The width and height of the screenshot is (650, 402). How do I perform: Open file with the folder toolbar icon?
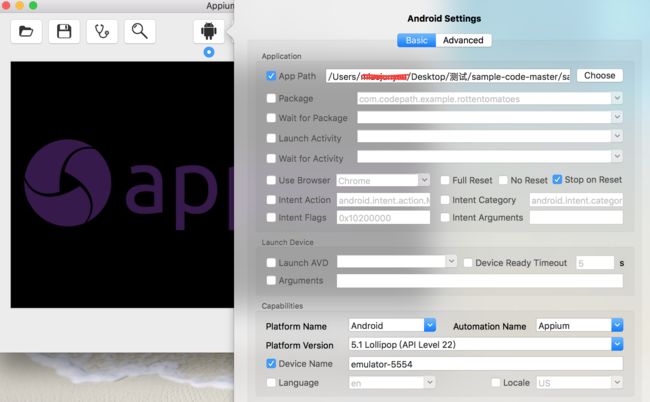[x=26, y=31]
